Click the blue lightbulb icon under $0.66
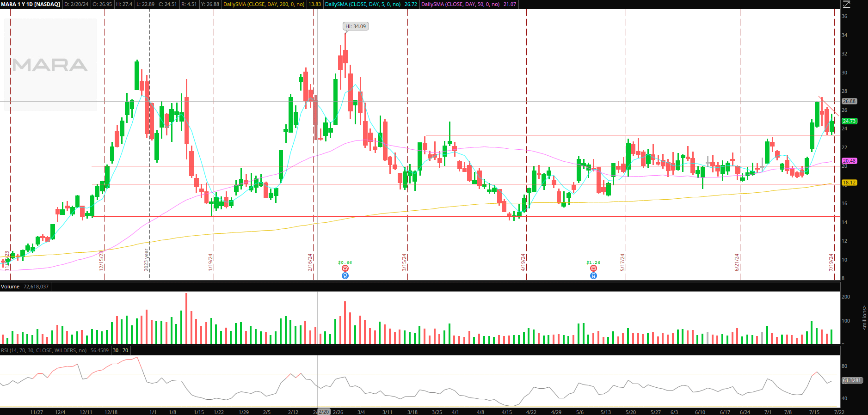The image size is (868, 415). [345, 276]
